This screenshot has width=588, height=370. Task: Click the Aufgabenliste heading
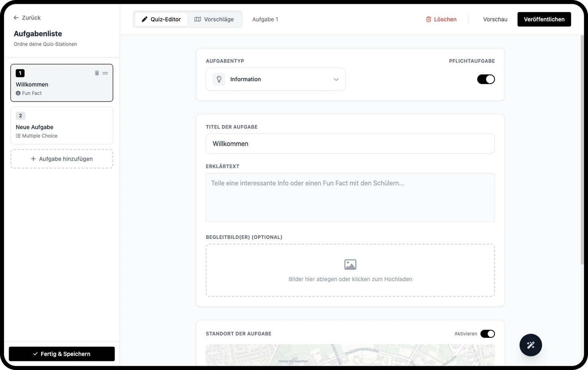click(x=38, y=34)
